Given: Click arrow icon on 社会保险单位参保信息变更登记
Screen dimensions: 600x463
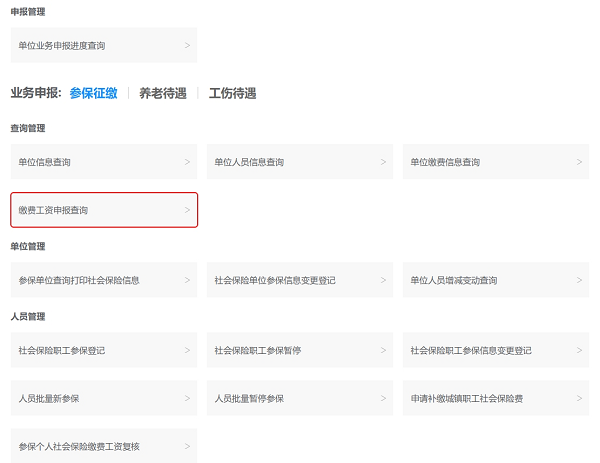Looking at the screenshot, I should pyautogui.click(x=383, y=280).
